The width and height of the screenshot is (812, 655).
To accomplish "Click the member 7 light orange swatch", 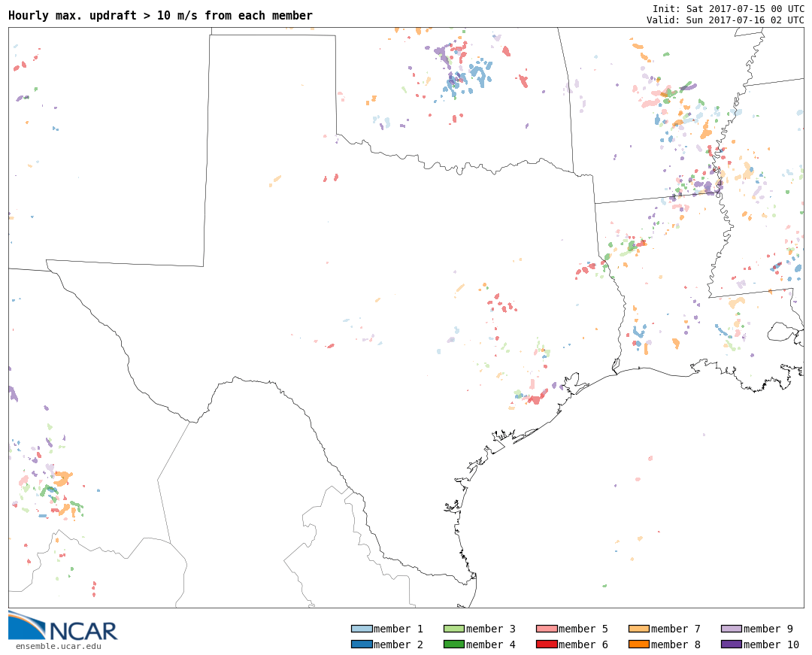I will click(x=639, y=629).
